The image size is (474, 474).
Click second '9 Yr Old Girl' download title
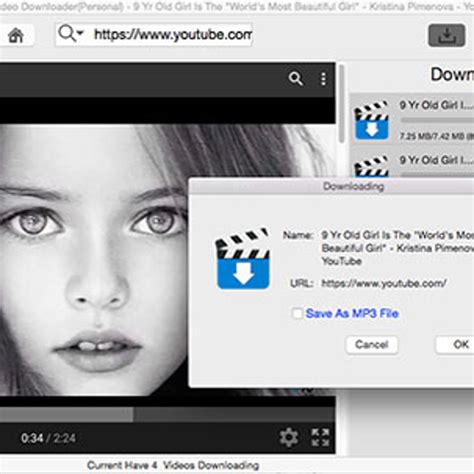pos(436,160)
